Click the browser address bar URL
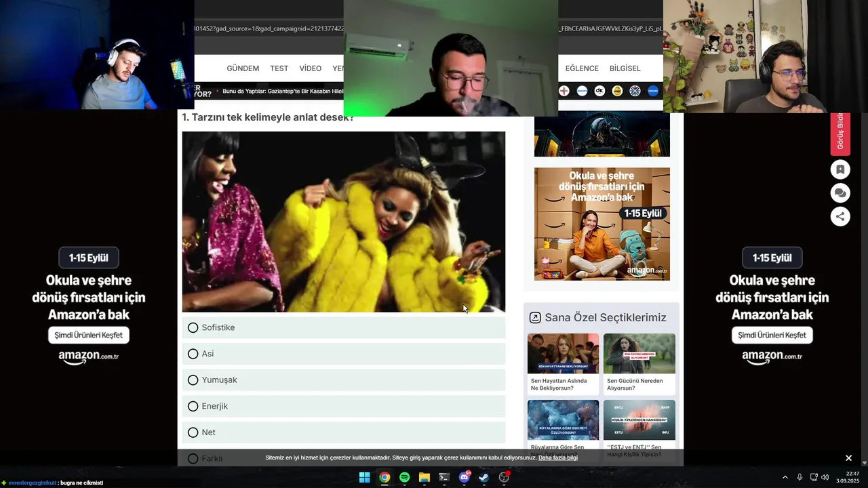This screenshot has width=868, height=488. (269, 29)
